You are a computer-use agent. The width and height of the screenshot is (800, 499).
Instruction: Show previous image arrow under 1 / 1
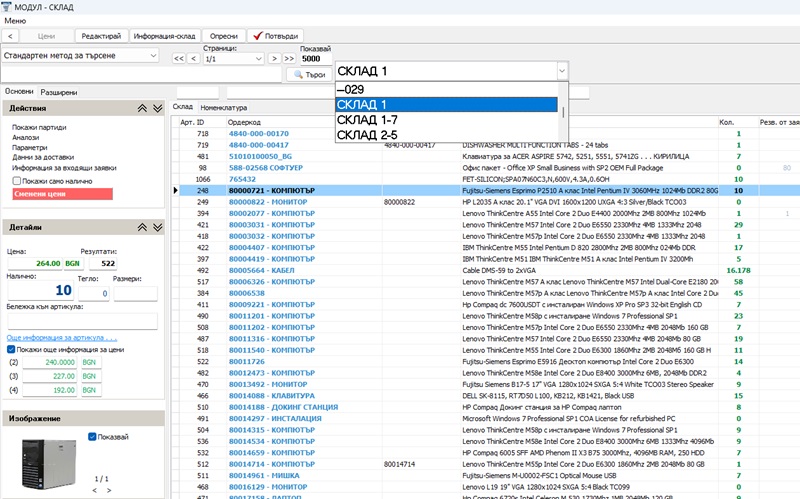coord(94,490)
